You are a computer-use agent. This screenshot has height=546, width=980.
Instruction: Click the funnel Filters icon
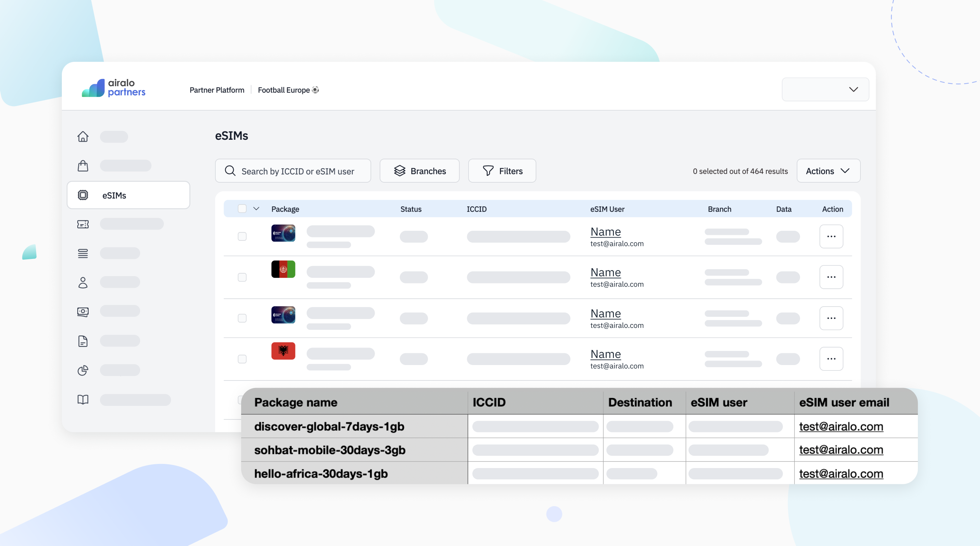click(488, 171)
